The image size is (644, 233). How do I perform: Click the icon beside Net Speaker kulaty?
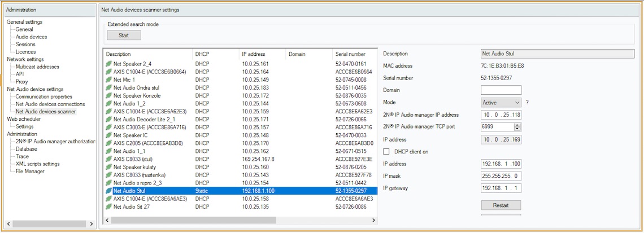109,167
